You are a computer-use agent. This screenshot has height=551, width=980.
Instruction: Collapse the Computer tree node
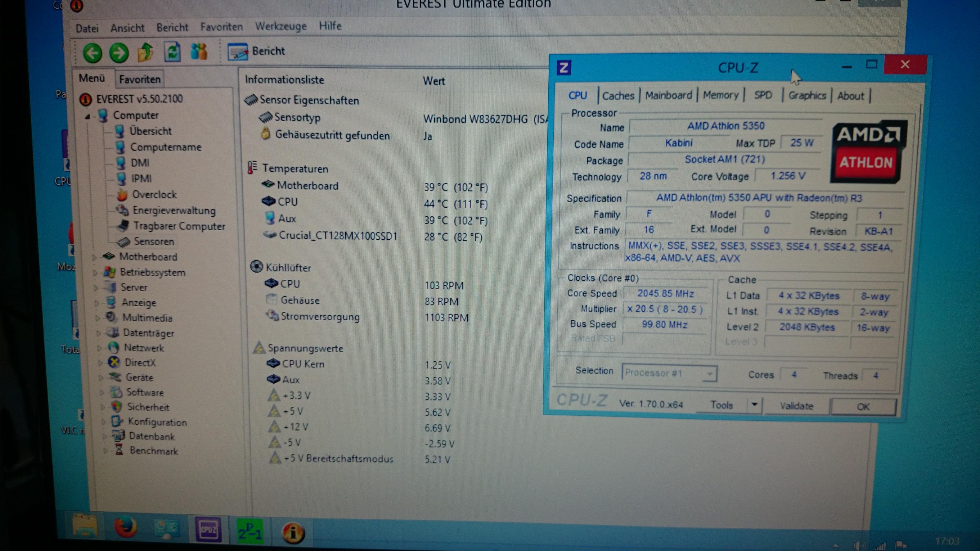87,116
